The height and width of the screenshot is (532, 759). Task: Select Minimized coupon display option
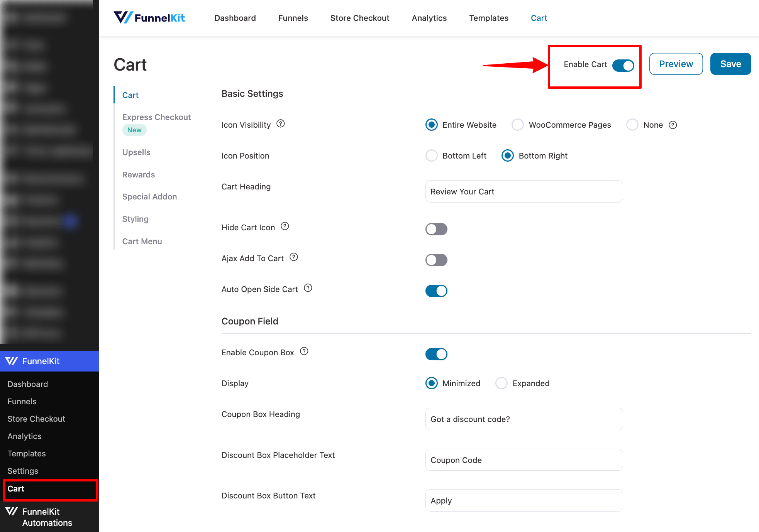pos(432,383)
